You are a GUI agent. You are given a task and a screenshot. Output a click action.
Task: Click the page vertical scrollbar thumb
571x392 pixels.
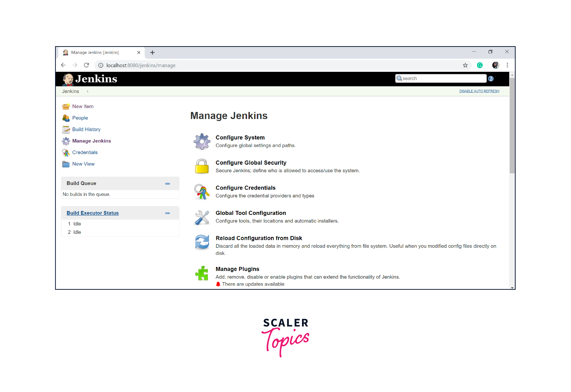[x=512, y=125]
